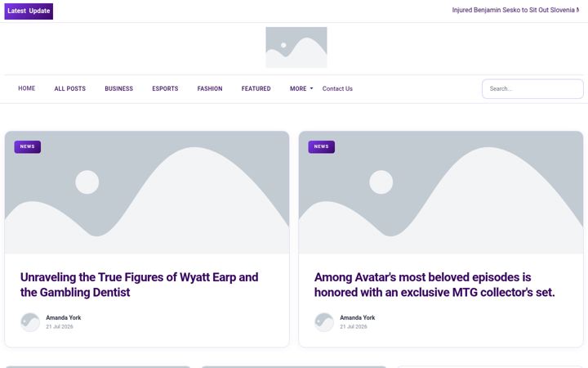This screenshot has width=588, height=368.
Task: Click the Latest Update badge
Action: pos(29,11)
